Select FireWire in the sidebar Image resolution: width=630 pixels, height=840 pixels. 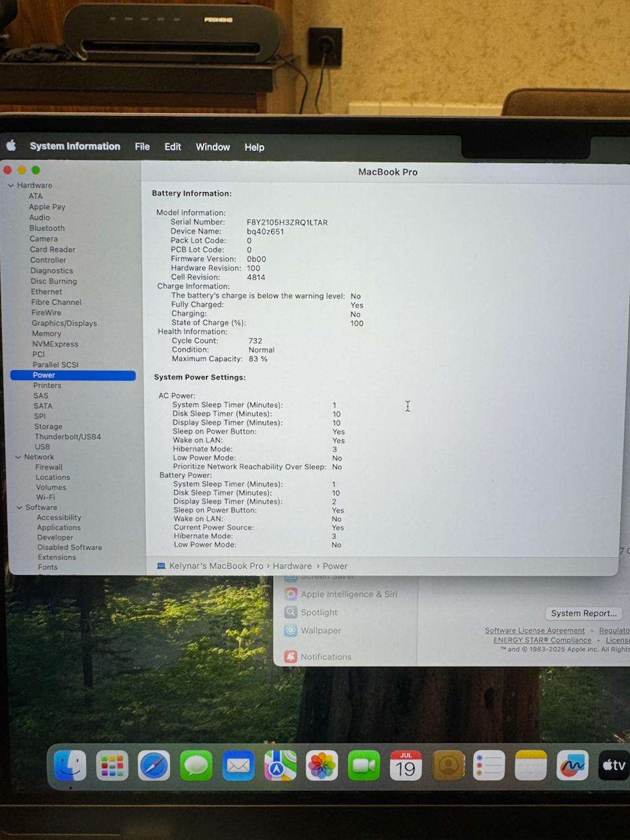(46, 312)
